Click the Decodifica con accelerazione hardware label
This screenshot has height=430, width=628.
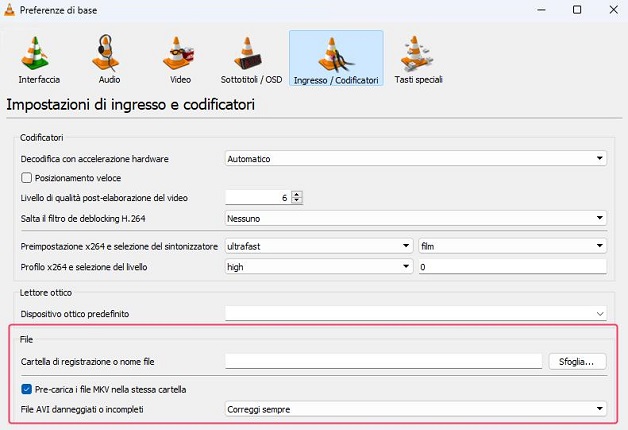(x=95, y=159)
